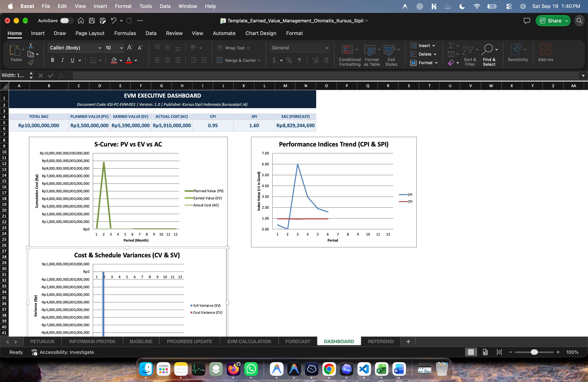588x382 pixels.
Task: Center text horizontally
Action: coord(167,60)
